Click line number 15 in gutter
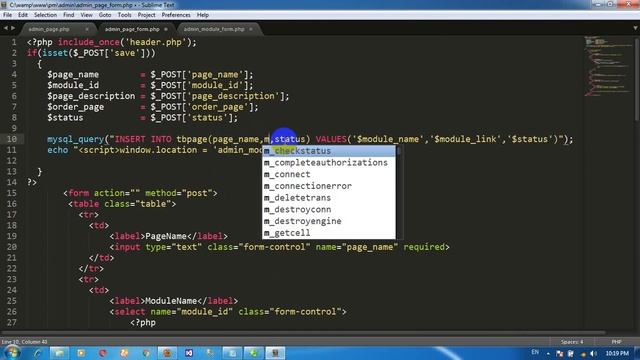Viewport: 640px width, 360px height. [x=12, y=193]
